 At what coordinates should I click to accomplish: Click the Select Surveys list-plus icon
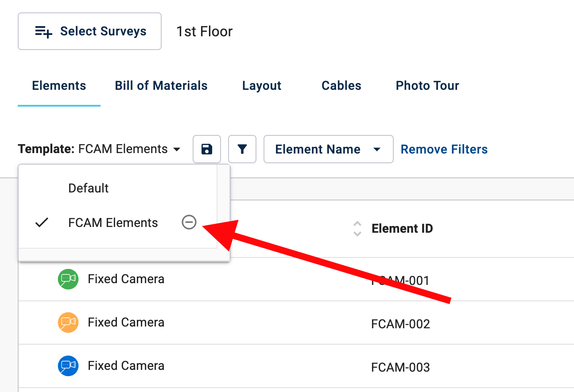pyautogui.click(x=44, y=32)
